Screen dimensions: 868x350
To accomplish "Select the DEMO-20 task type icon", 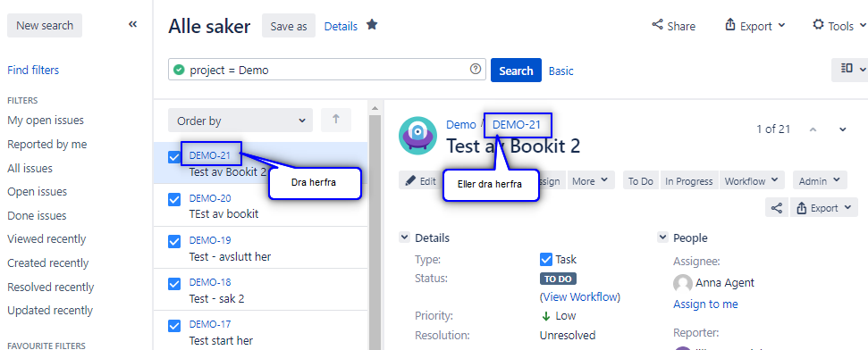I will (174, 200).
